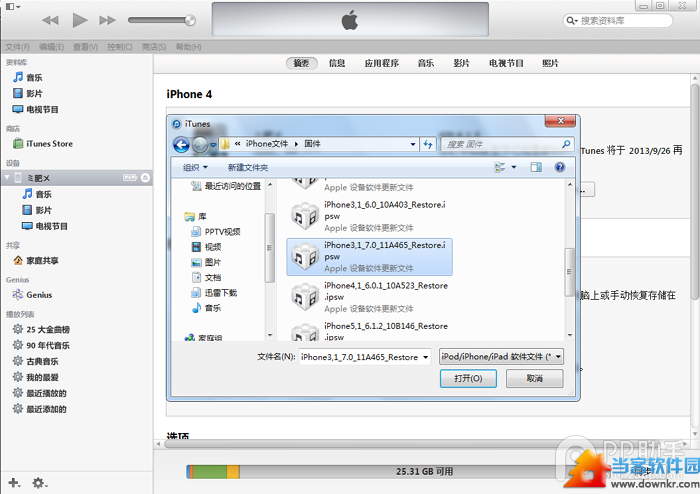Adjust the iTunes volume slider
Image resolution: width=700 pixels, height=494 pixels.
pos(162,20)
